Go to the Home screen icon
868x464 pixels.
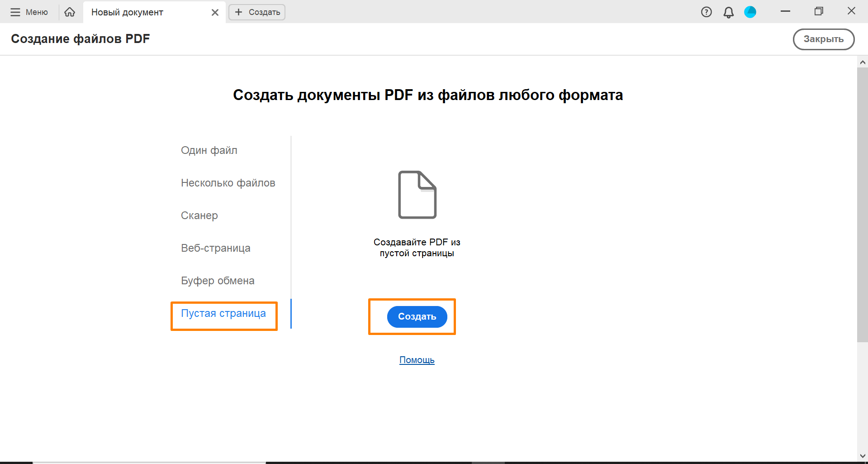(x=70, y=12)
